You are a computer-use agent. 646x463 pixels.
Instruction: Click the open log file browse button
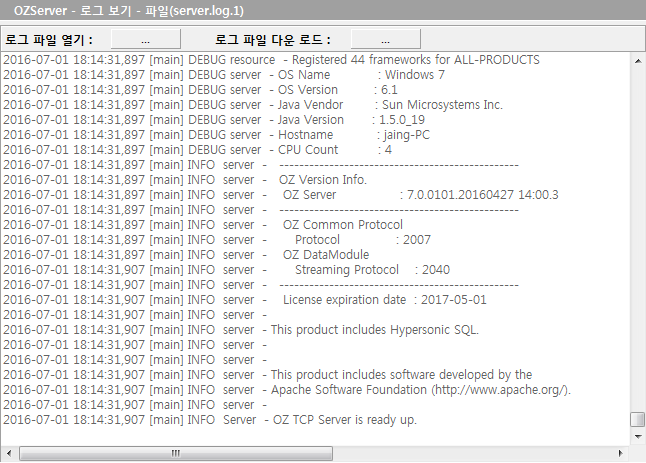145,40
